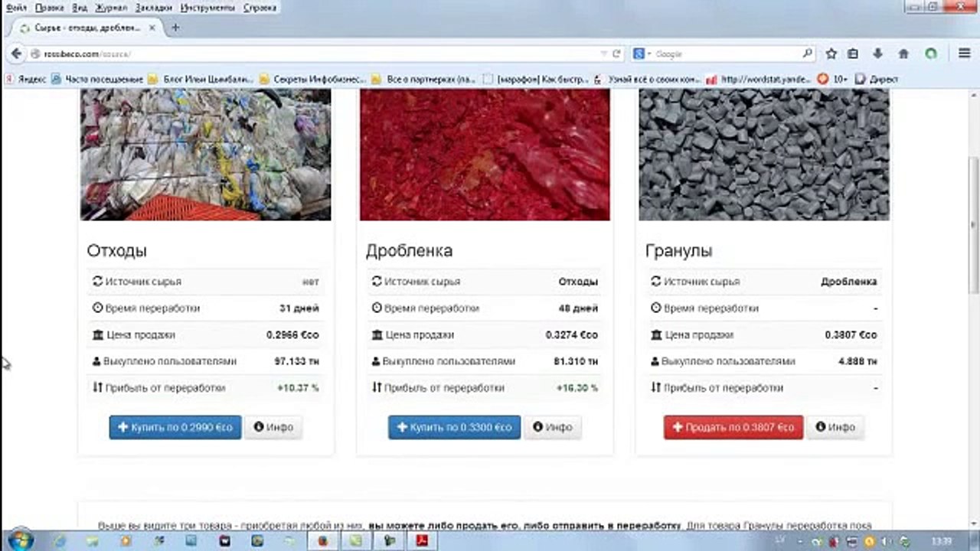Bookmark this page with the star icon

pyautogui.click(x=831, y=54)
